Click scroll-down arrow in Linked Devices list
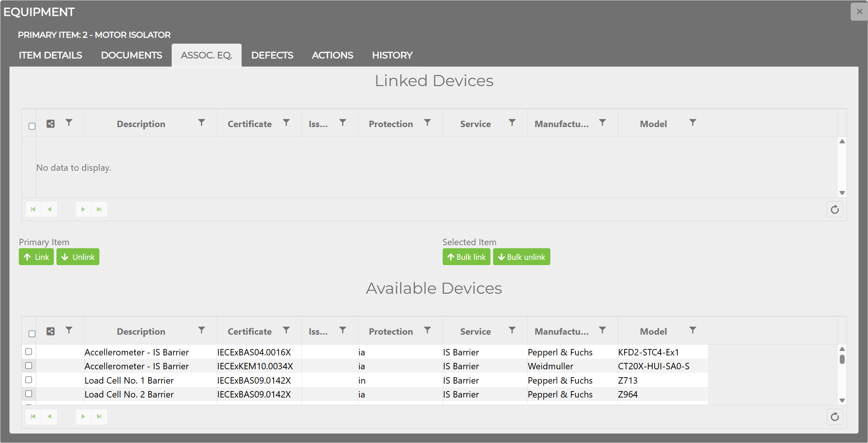Image resolution: width=868 pixels, height=443 pixels. tap(842, 193)
